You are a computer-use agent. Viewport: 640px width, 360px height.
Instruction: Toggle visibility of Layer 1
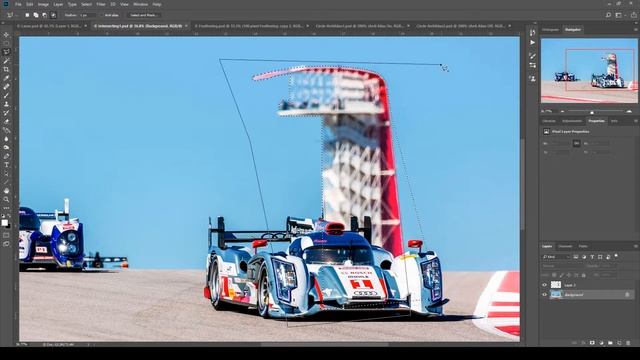point(544,285)
